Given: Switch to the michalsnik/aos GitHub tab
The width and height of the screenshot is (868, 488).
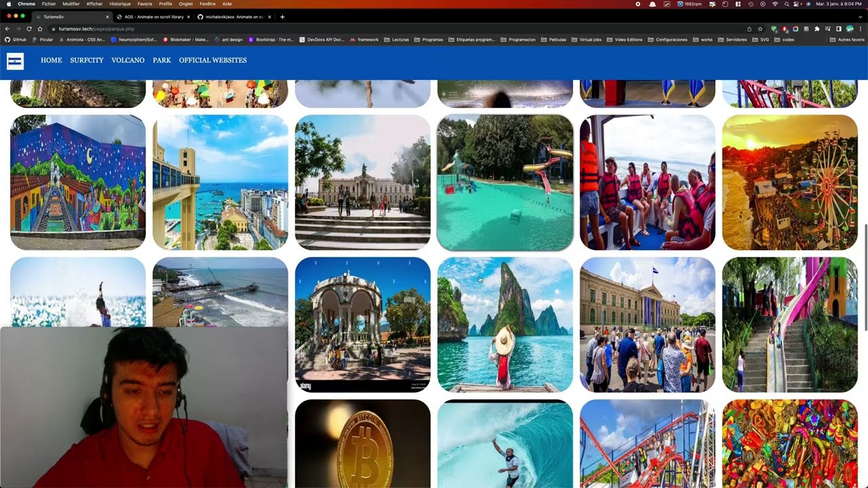Looking at the screenshot, I should coord(234,16).
